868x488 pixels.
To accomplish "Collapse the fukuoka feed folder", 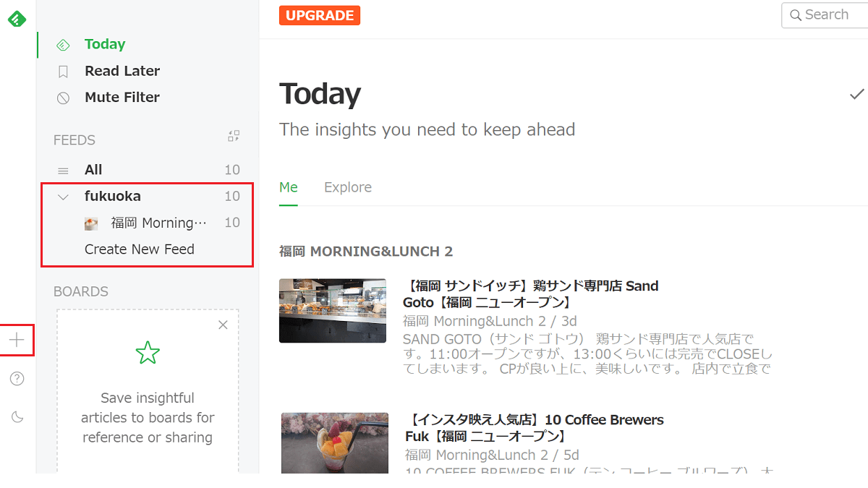I will [x=63, y=196].
